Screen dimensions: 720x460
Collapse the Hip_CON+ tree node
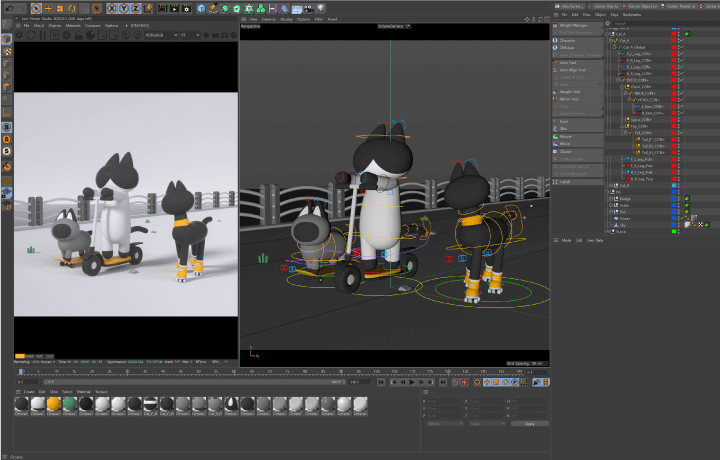tap(622, 126)
